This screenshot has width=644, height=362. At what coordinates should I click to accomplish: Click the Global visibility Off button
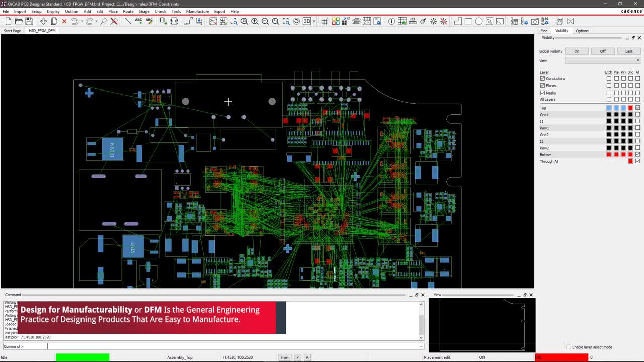click(603, 51)
